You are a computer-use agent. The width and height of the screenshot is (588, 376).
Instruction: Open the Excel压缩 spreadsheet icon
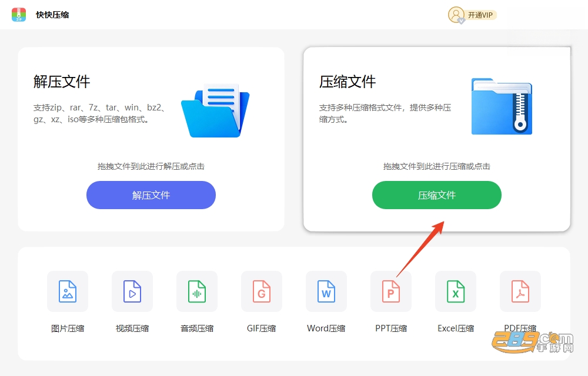click(456, 291)
